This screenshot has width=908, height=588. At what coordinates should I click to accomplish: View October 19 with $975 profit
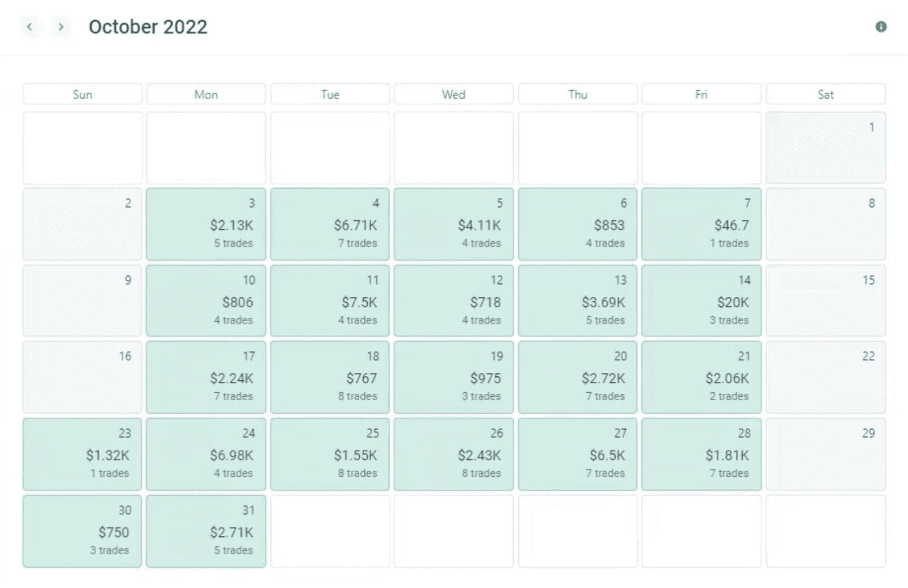coord(453,377)
